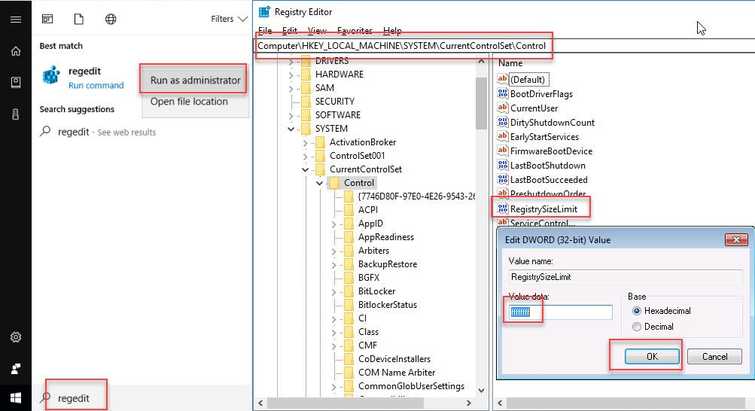Viewport: 755px width, 411px height.
Task: Click the settings gear in the search sidebar
Action: tap(15, 337)
